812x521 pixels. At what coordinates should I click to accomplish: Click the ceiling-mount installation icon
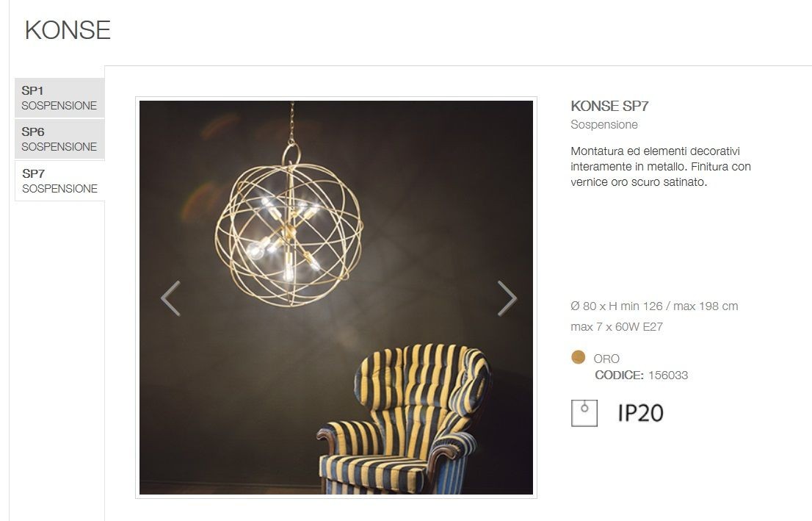click(584, 413)
